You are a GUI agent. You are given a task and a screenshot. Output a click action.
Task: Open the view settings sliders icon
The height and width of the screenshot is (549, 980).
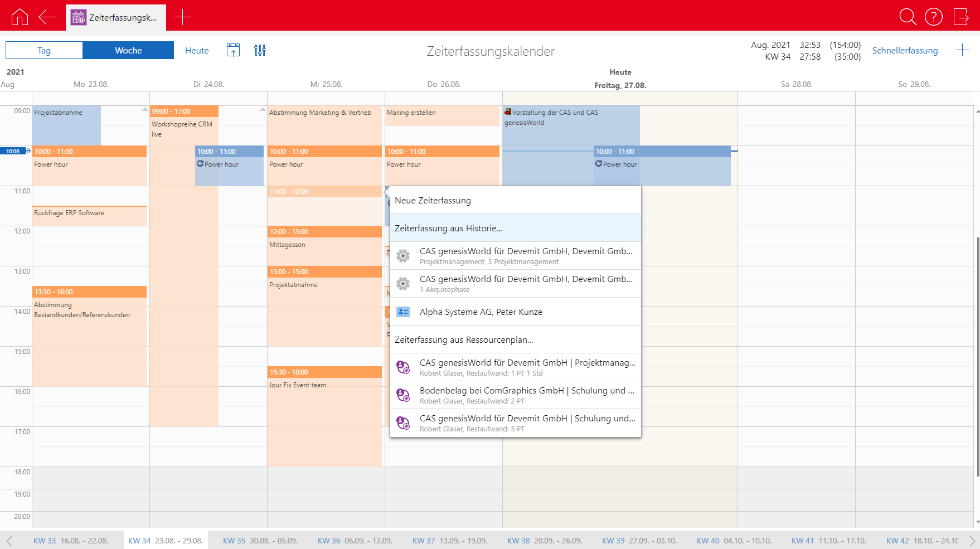(260, 50)
